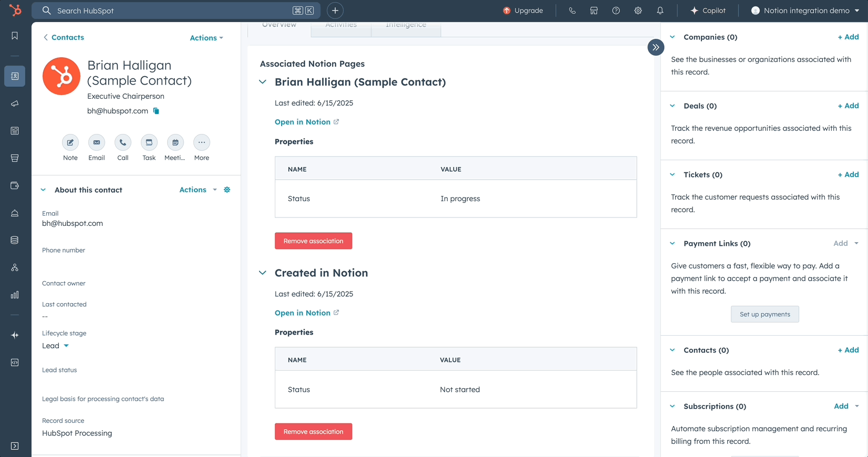Open the Help question mark icon
868x457 pixels.
[x=616, y=11]
